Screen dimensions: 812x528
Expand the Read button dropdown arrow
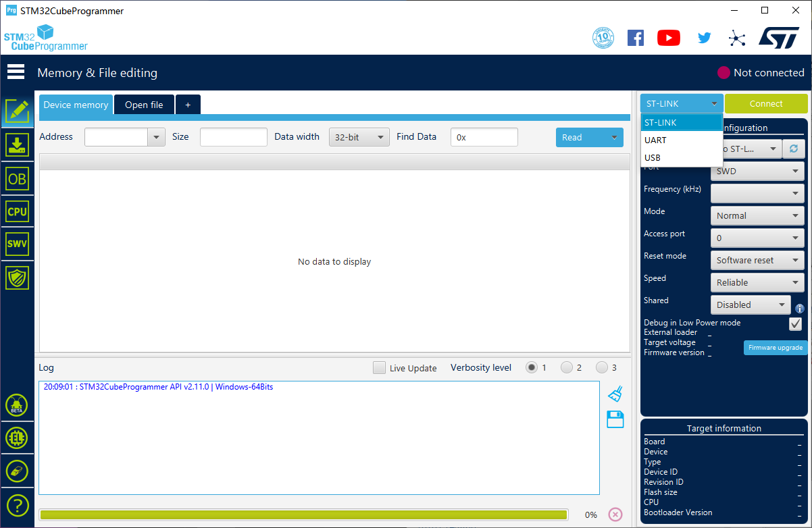click(x=614, y=137)
